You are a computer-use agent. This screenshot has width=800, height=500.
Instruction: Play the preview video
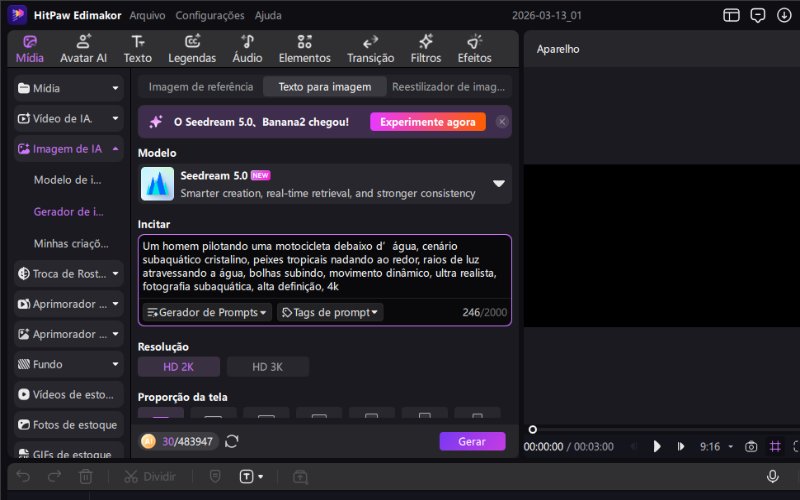click(657, 446)
